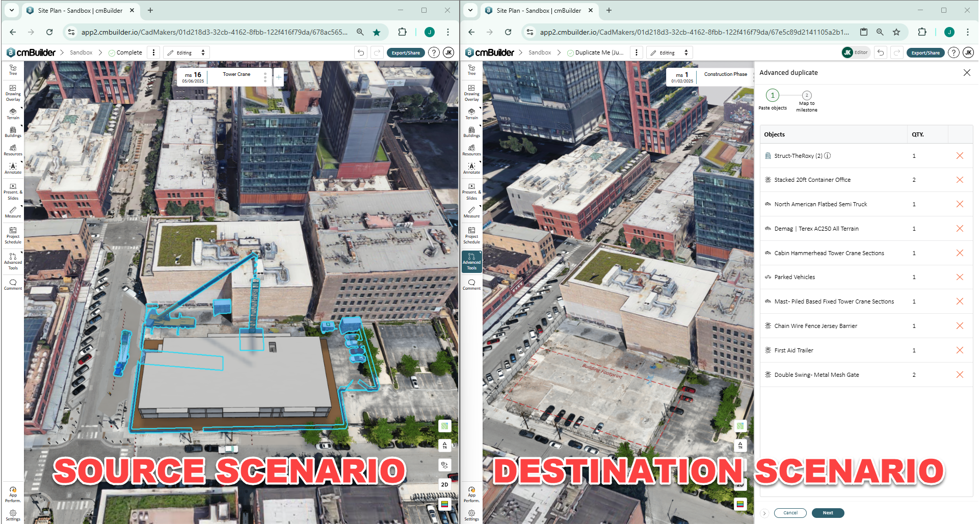This screenshot has height=524, width=980.
Task: Open Resources library in destination window
Action: click(x=471, y=150)
